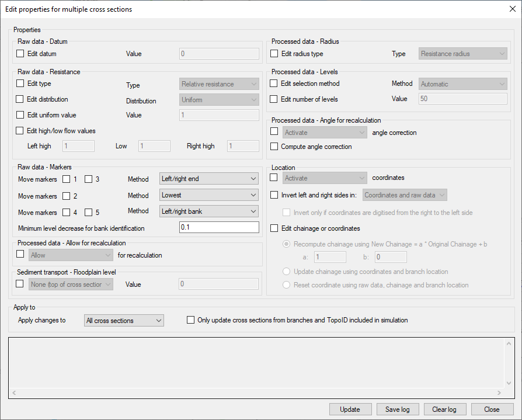Image resolution: width=522 pixels, height=420 pixels.
Task: Click the Low flow input field
Action: click(x=155, y=146)
